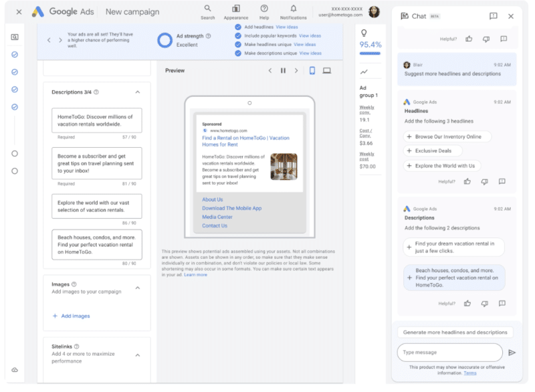Add headline Explore the World with Us

pyautogui.click(x=442, y=166)
